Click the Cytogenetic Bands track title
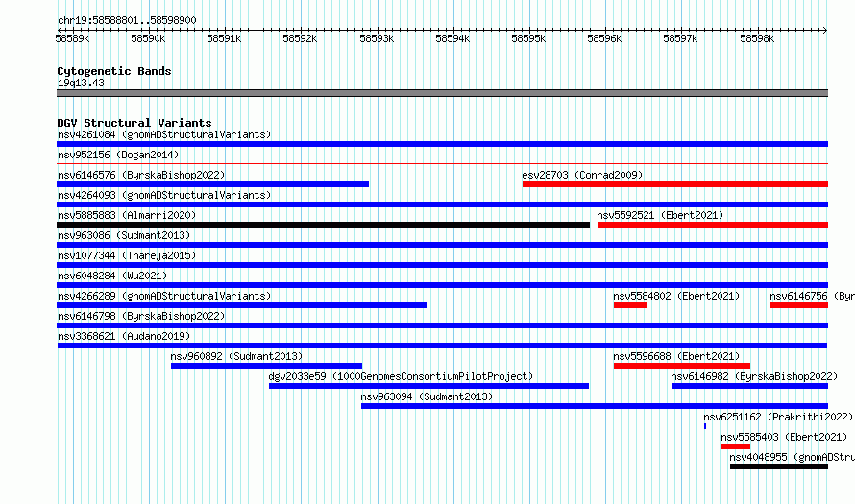855x504 pixels. pos(114,71)
